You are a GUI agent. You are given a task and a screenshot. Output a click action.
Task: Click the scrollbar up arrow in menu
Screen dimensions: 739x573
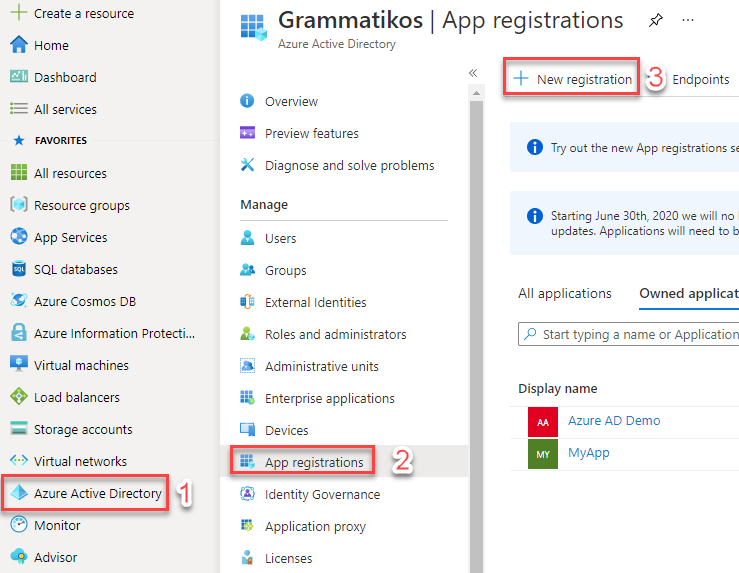tap(476, 93)
